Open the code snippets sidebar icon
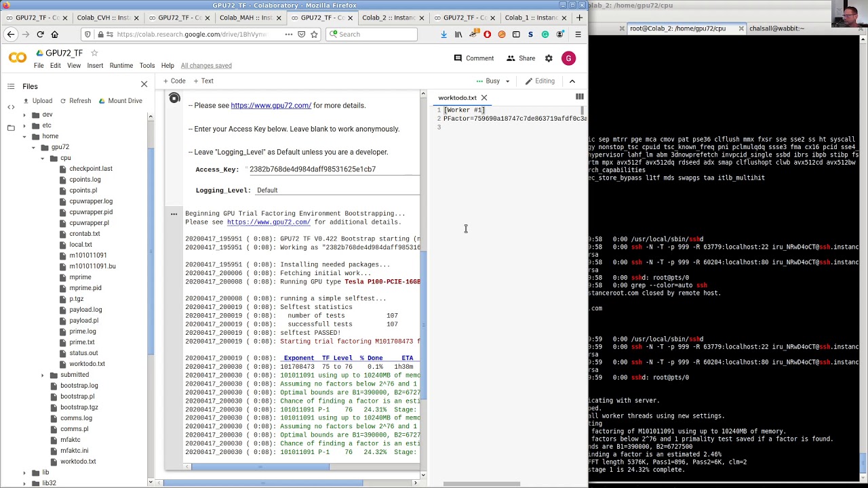 11,107
